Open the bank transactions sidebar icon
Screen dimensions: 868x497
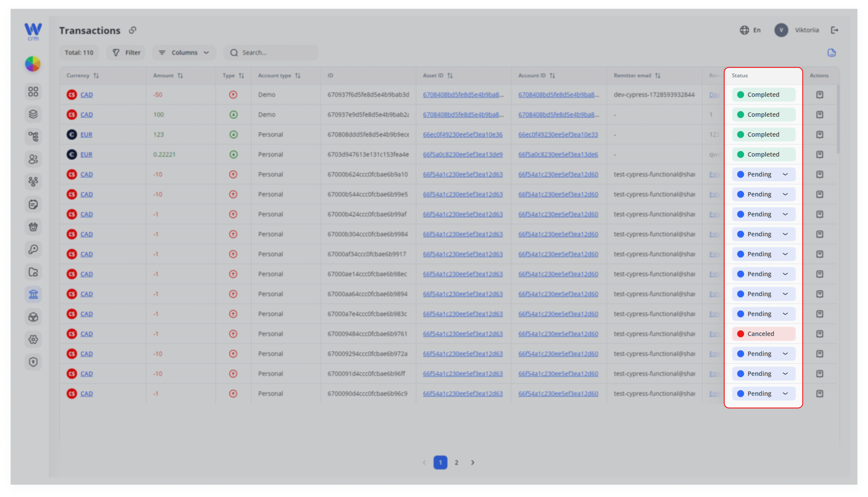(33, 294)
